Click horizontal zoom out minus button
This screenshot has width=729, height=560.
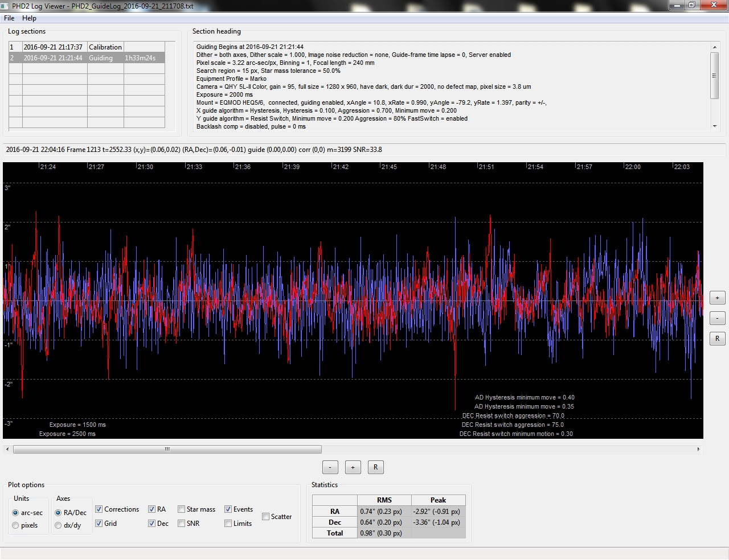coord(330,467)
